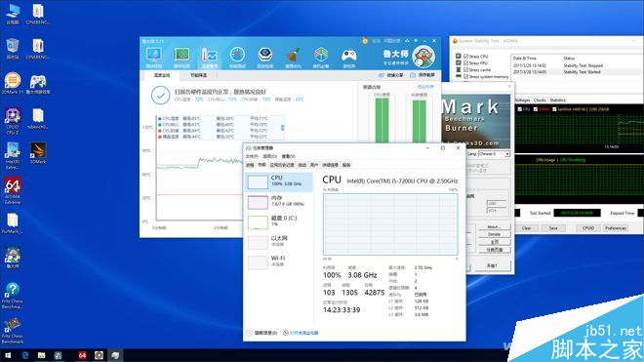
Task: Click the red 硬盘温度 legend swatch in Ludashi
Action: coord(160,137)
